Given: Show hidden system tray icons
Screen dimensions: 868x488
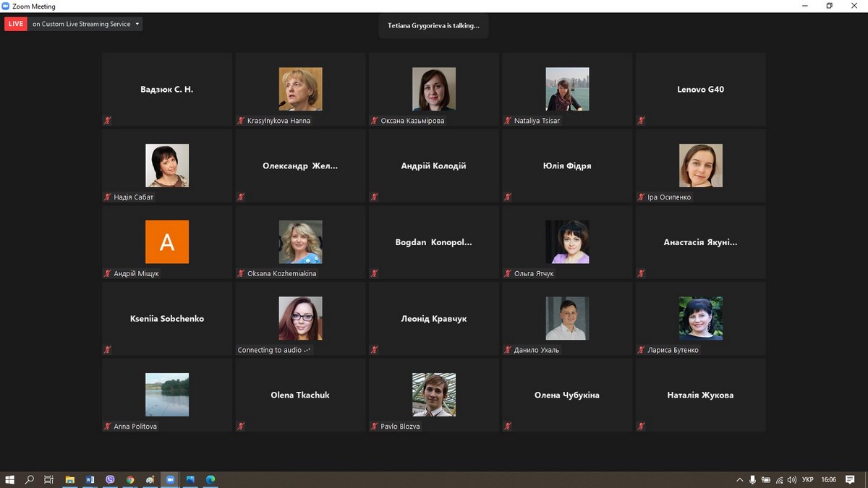Looking at the screenshot, I should (x=739, y=479).
